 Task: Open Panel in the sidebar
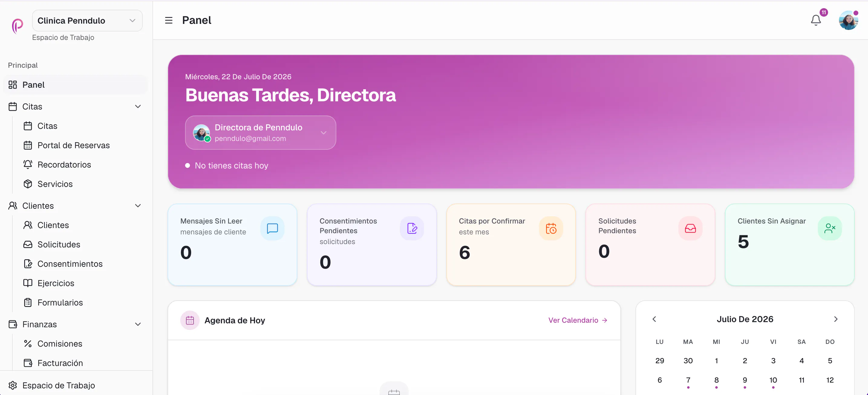76,85
